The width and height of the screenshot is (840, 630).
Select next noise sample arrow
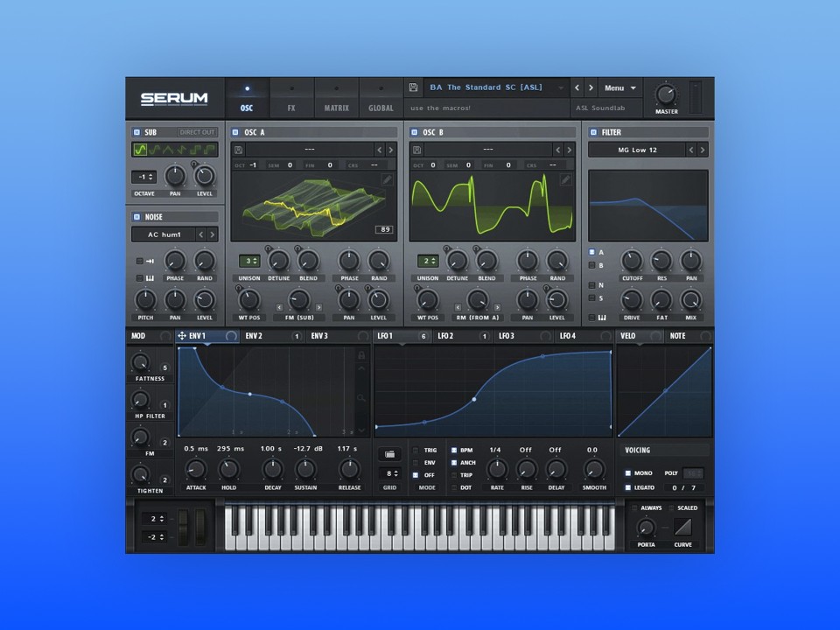[213, 234]
